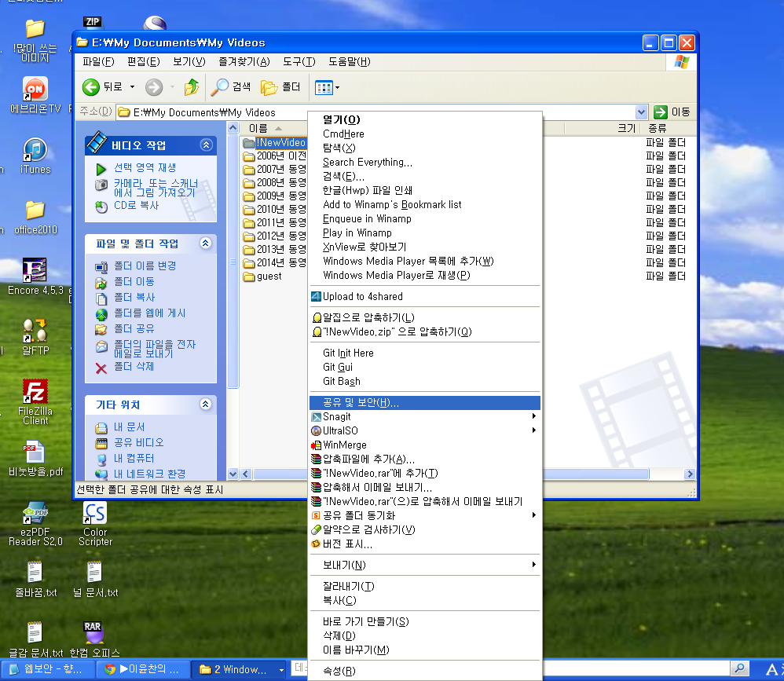784x681 pixels.
Task: Open ezPDF Reader desktop icon
Action: point(35,523)
